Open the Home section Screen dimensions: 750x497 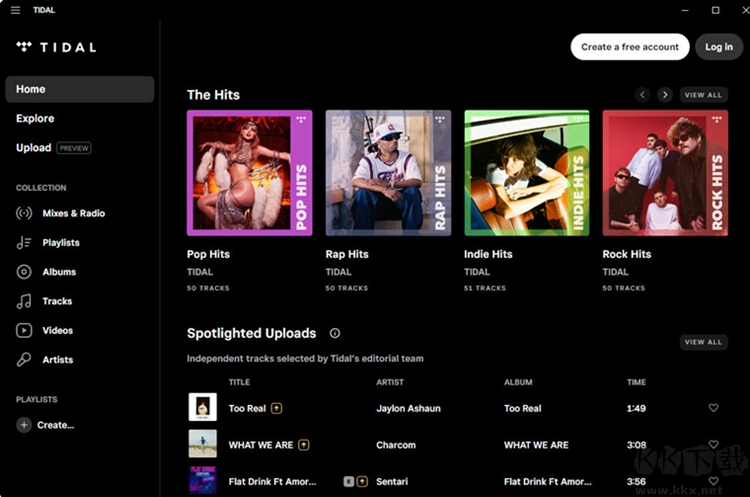80,89
